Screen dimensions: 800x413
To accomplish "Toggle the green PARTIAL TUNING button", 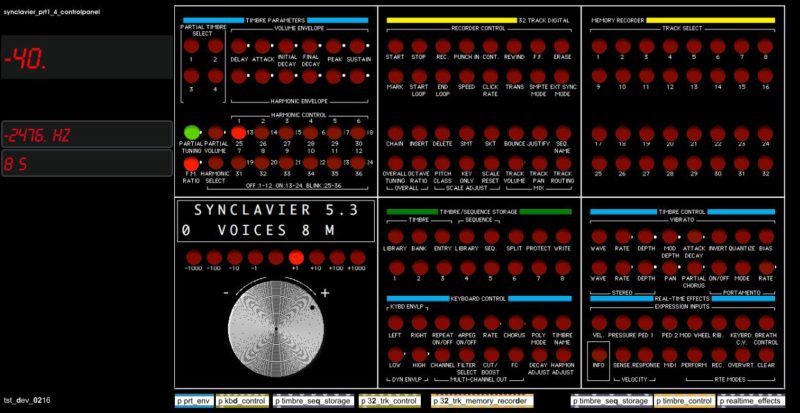I will click(191, 133).
